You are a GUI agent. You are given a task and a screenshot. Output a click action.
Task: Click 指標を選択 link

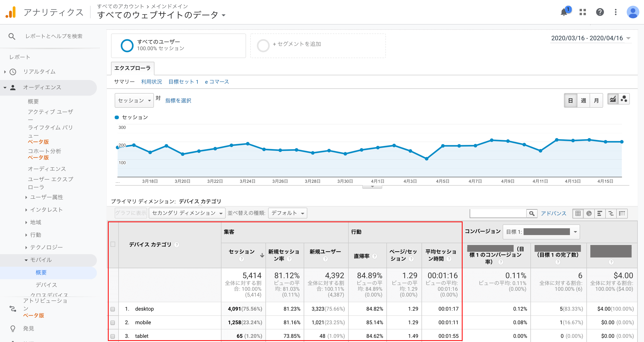pos(178,101)
